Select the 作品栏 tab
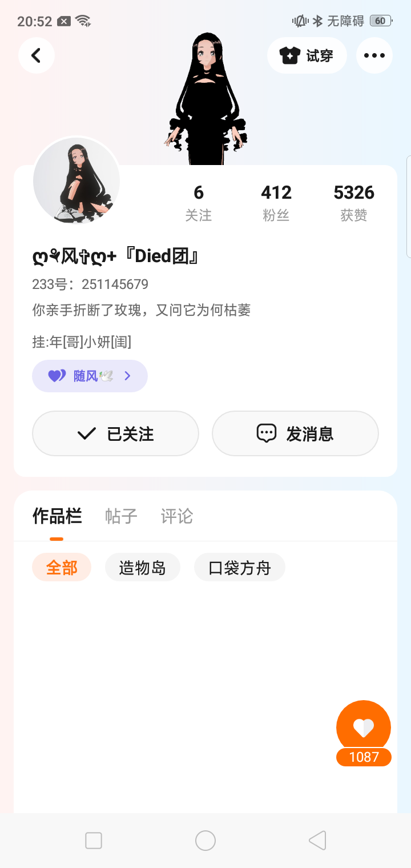Screen dimensions: 411x868 (57, 516)
